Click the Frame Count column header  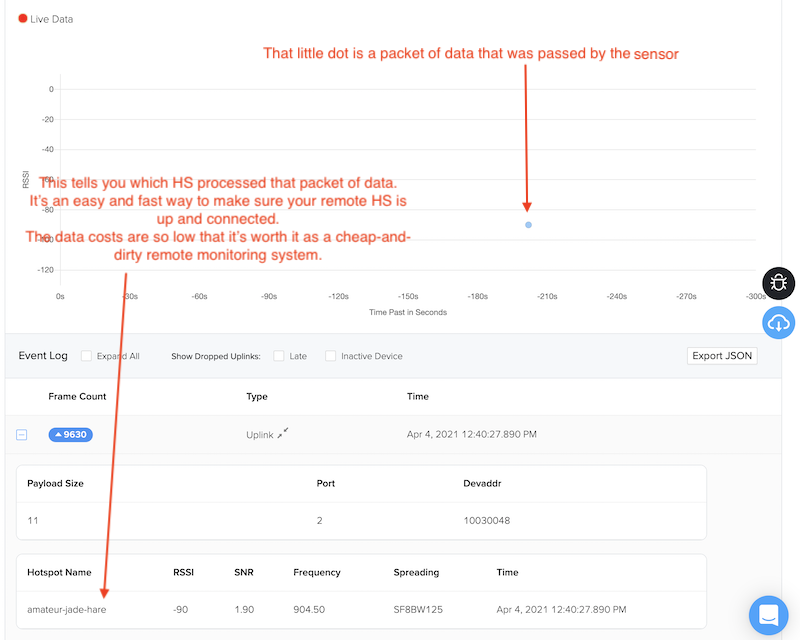(75, 397)
